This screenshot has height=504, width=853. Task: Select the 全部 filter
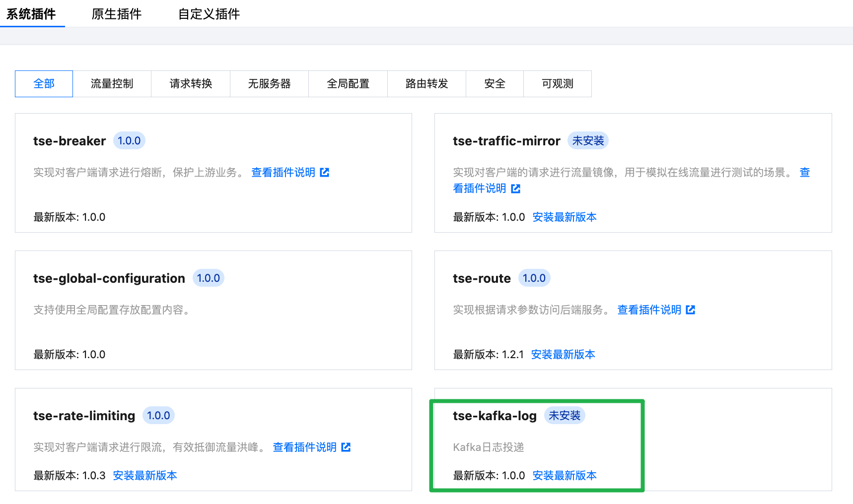(44, 84)
